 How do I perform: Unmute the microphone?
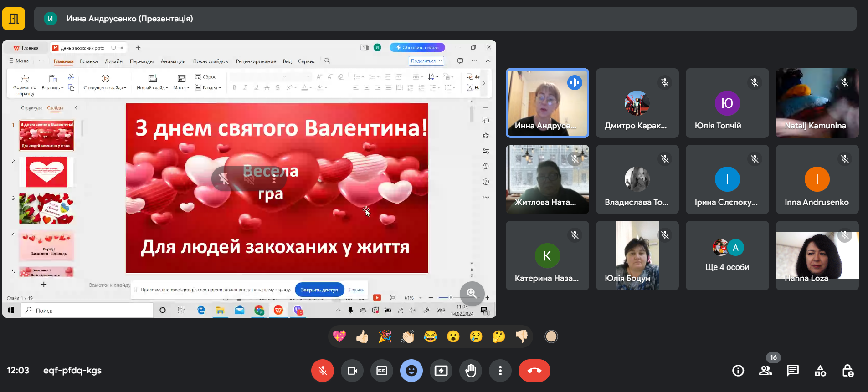click(x=323, y=371)
